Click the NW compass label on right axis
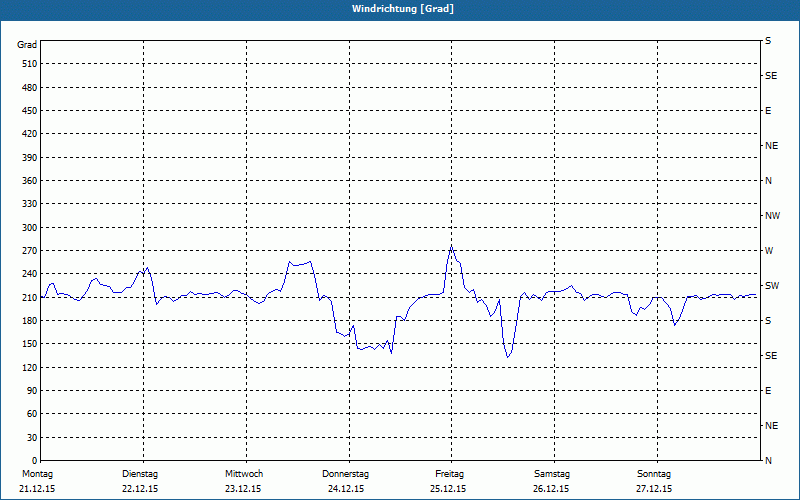This screenshot has width=800, height=500. tap(772, 215)
